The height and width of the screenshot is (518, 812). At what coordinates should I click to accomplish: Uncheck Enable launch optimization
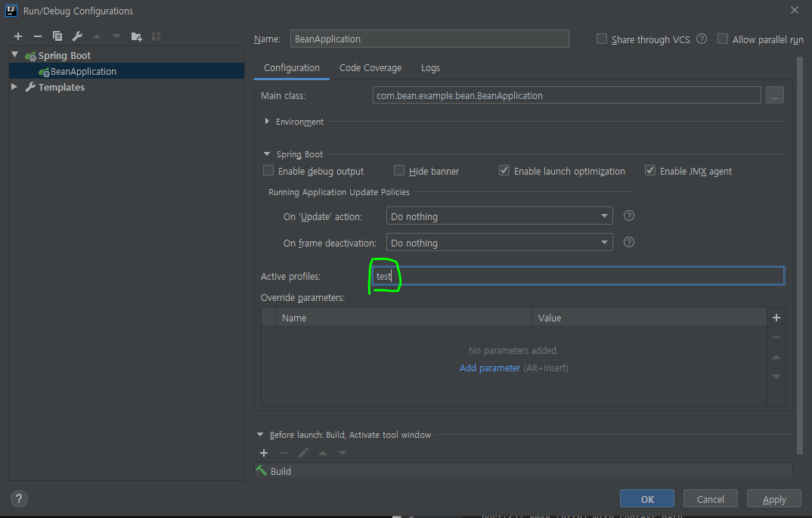(504, 170)
